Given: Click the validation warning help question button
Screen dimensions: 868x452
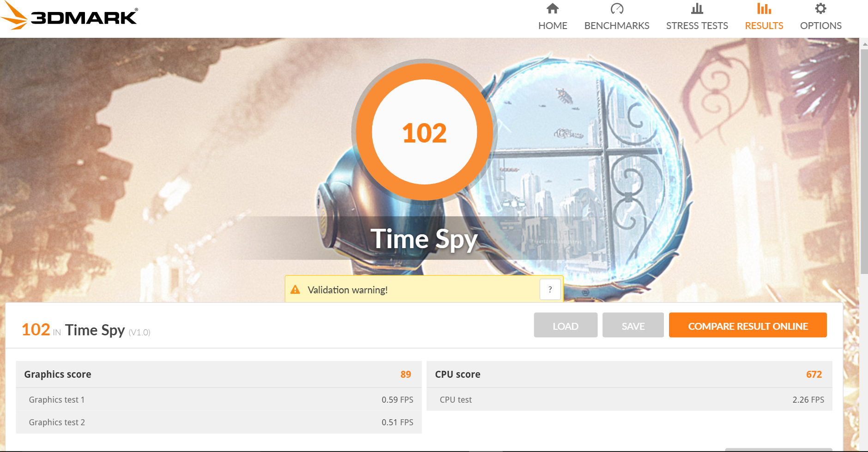Looking at the screenshot, I should pyautogui.click(x=550, y=290).
